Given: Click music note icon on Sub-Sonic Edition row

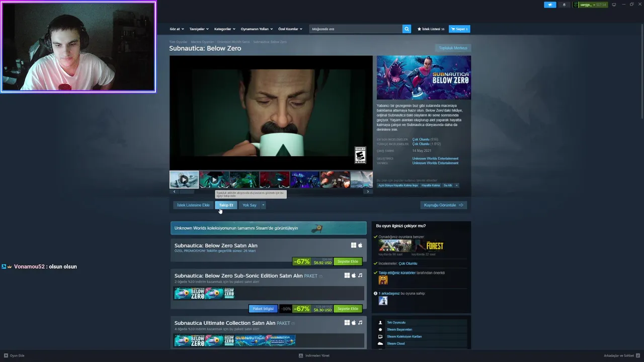Looking at the screenshot, I should coord(360,276).
